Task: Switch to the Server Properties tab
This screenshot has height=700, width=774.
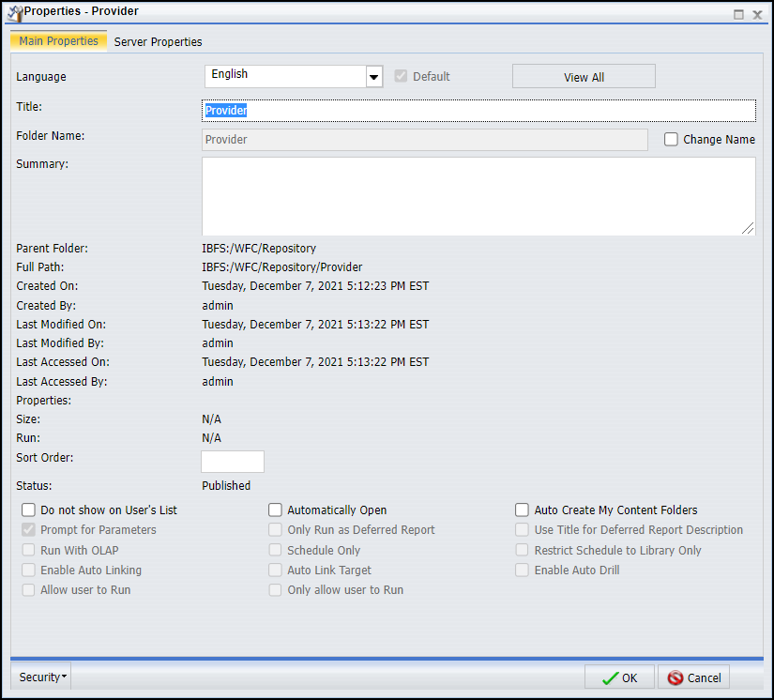Action: point(158,41)
